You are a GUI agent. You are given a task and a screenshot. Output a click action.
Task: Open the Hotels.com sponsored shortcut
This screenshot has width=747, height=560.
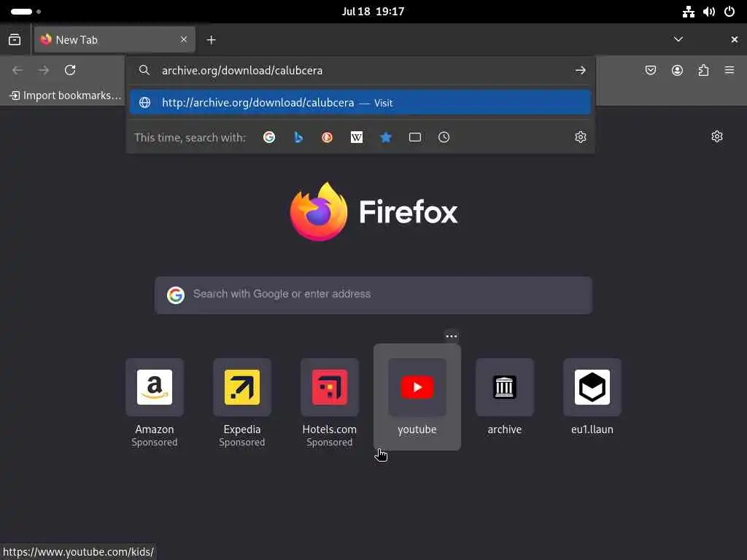329,402
